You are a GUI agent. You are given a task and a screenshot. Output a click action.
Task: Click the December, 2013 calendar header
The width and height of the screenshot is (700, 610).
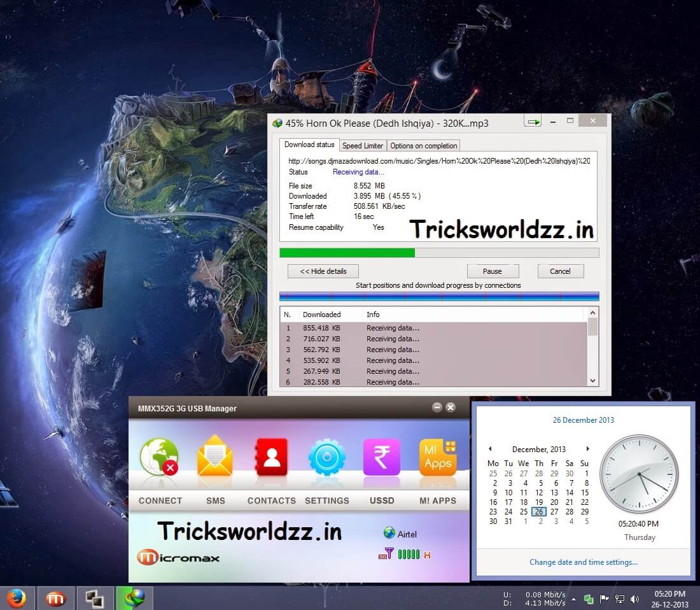coord(539,450)
